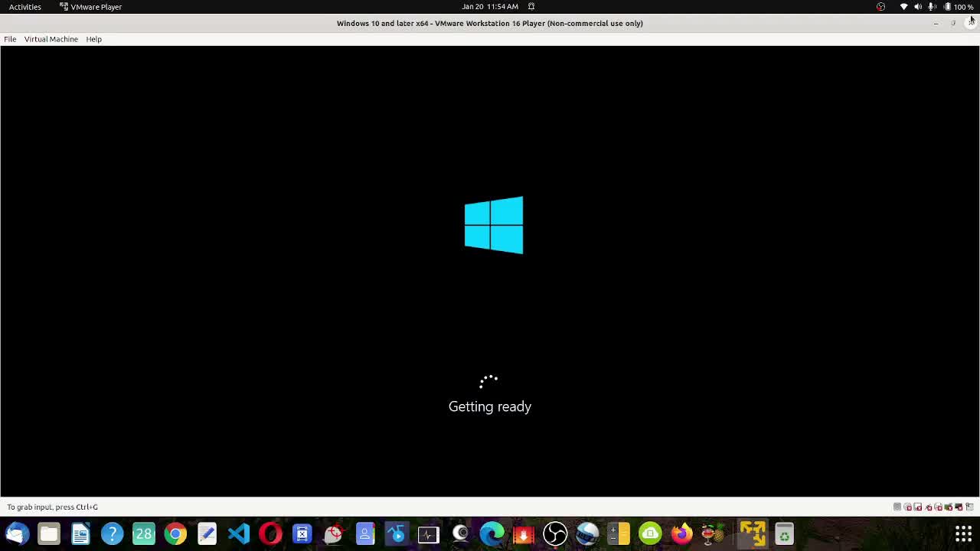Launch Opera browser from the dock
Viewport: 980px width, 551px height.
[270, 533]
